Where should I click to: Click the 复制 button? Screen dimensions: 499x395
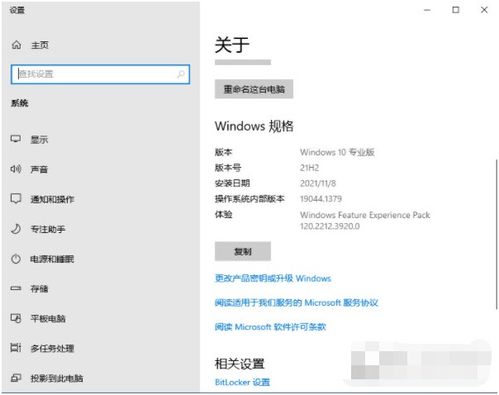click(243, 251)
